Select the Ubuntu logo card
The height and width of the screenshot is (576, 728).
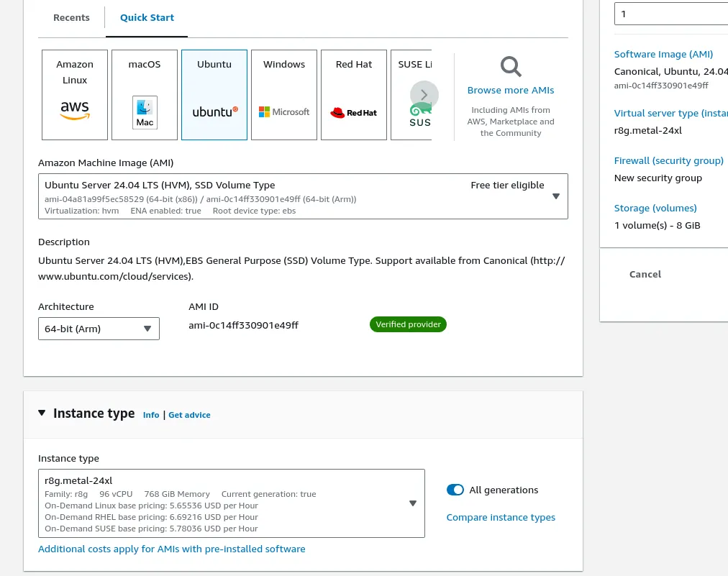tap(214, 111)
